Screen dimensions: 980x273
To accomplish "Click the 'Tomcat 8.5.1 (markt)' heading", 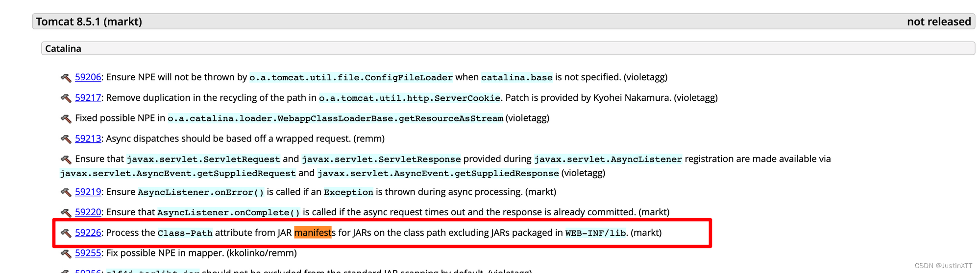I will tap(89, 22).
